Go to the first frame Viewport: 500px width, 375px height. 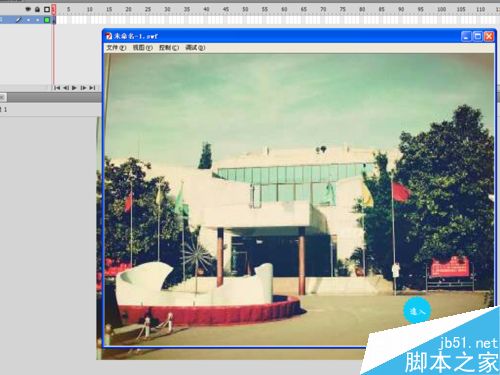[x=57, y=88]
